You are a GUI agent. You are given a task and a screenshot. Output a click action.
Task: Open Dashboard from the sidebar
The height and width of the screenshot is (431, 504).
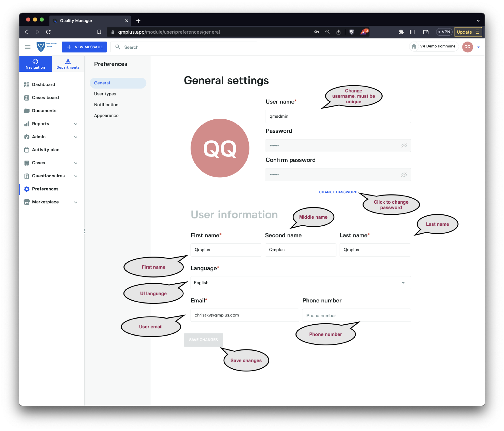(x=43, y=84)
